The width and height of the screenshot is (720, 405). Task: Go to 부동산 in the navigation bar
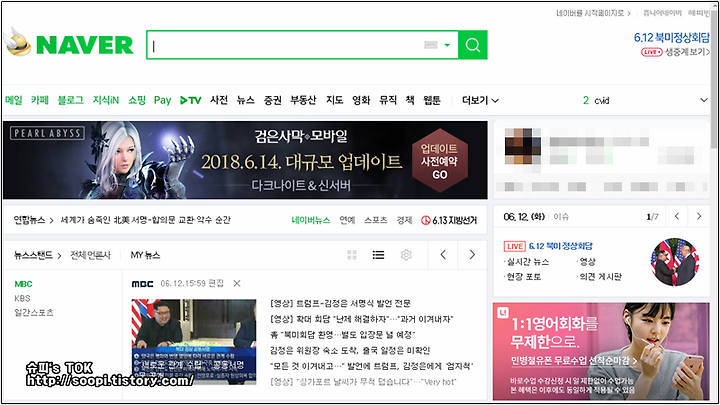pyautogui.click(x=303, y=100)
